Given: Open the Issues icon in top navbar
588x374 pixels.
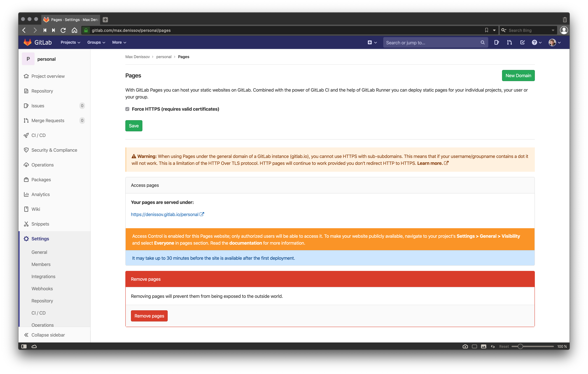Looking at the screenshot, I should tap(496, 43).
